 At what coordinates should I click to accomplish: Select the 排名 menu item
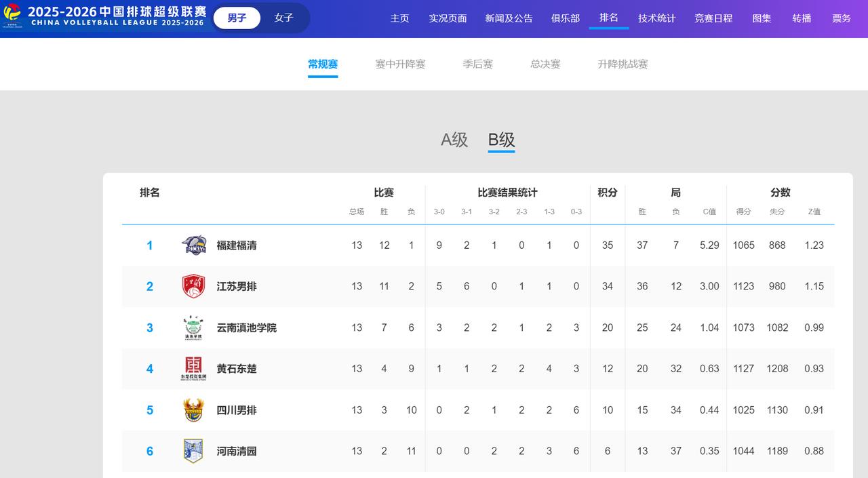click(x=609, y=18)
